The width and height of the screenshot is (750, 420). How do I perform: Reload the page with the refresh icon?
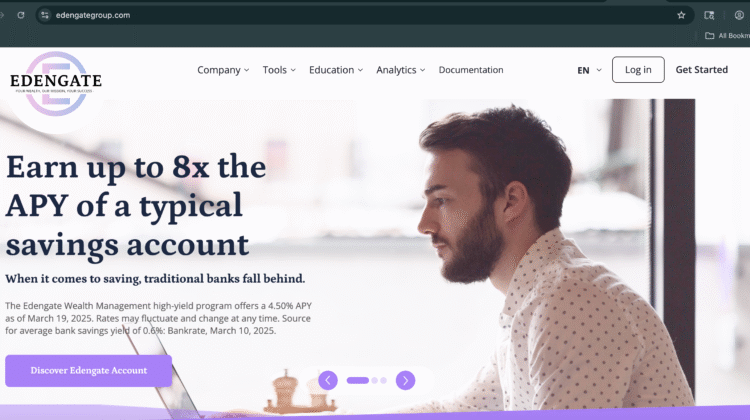pos(21,15)
